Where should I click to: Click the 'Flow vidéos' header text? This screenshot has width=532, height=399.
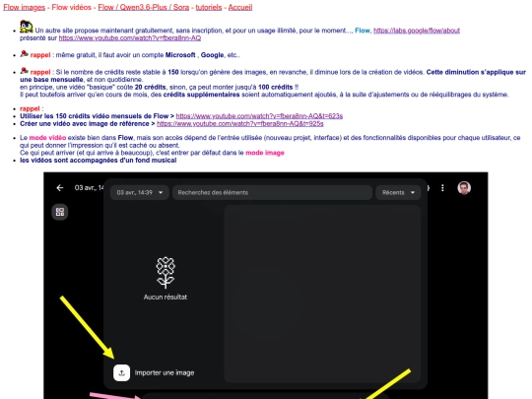pyautogui.click(x=72, y=7)
